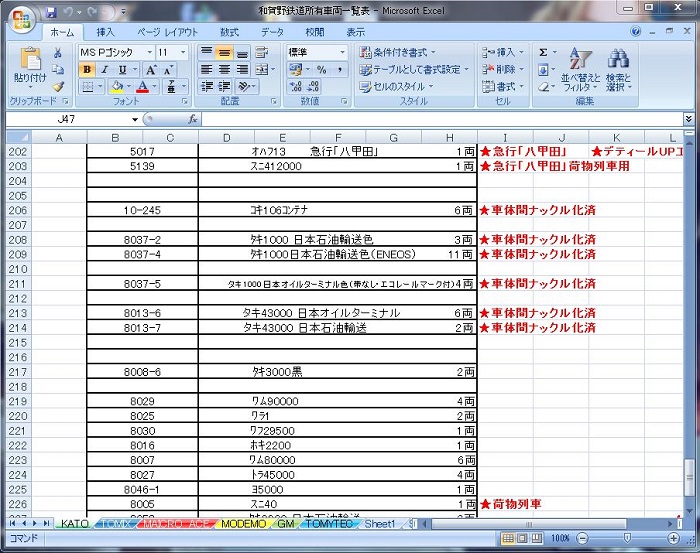Align text right
The image size is (700, 553).
[x=242, y=69]
